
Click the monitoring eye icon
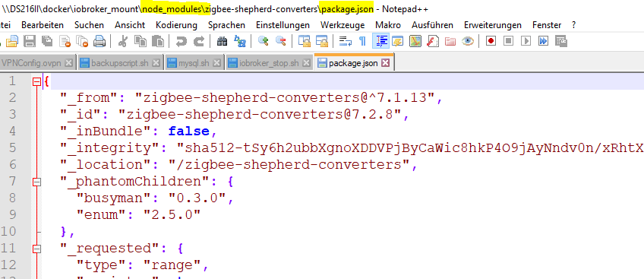click(467, 41)
